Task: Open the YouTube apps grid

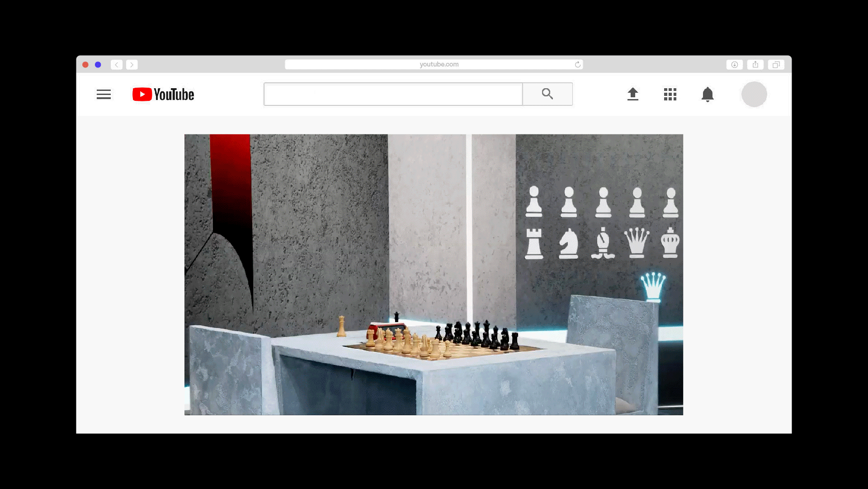Action: click(x=670, y=94)
